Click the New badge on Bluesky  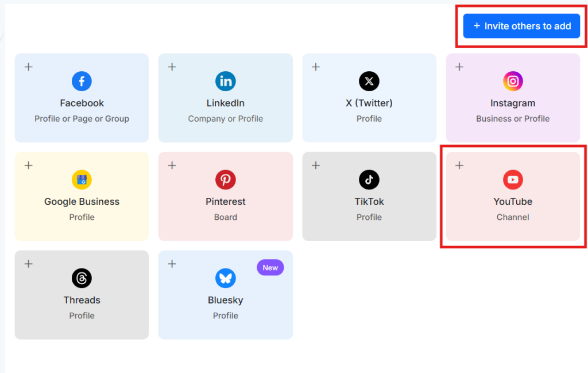pos(270,267)
